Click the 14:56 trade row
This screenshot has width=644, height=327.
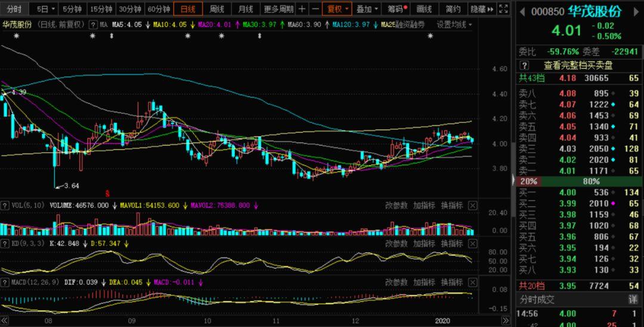coord(578,313)
